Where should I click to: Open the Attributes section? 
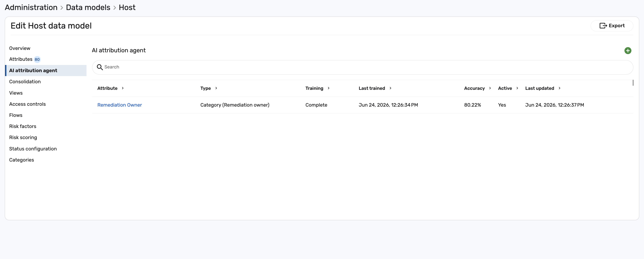(21, 59)
